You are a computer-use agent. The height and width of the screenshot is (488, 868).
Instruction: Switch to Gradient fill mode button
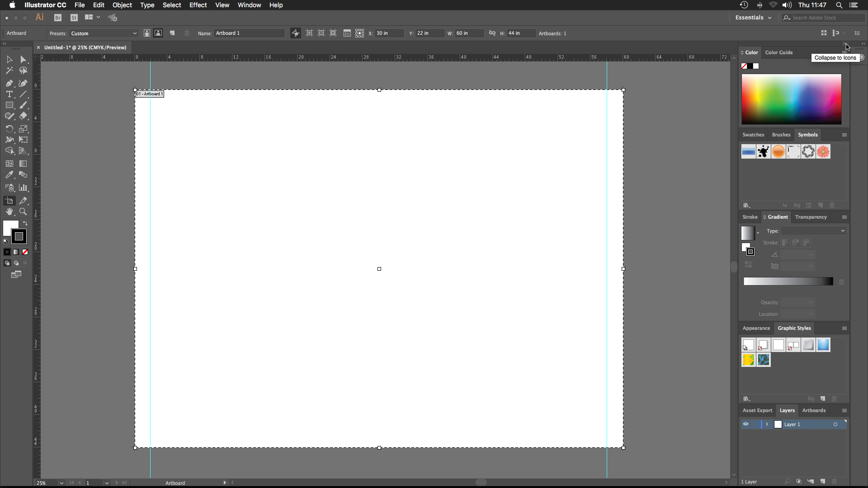coord(16,252)
